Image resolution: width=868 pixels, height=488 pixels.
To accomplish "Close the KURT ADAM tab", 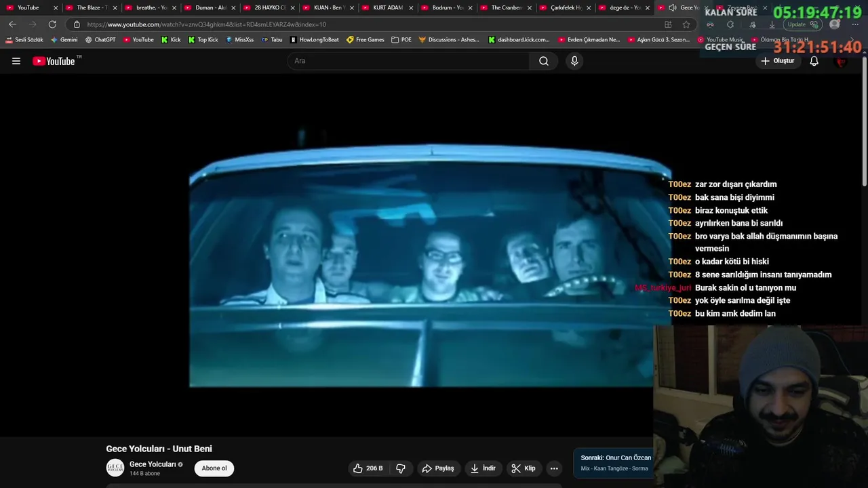I will coord(411,8).
